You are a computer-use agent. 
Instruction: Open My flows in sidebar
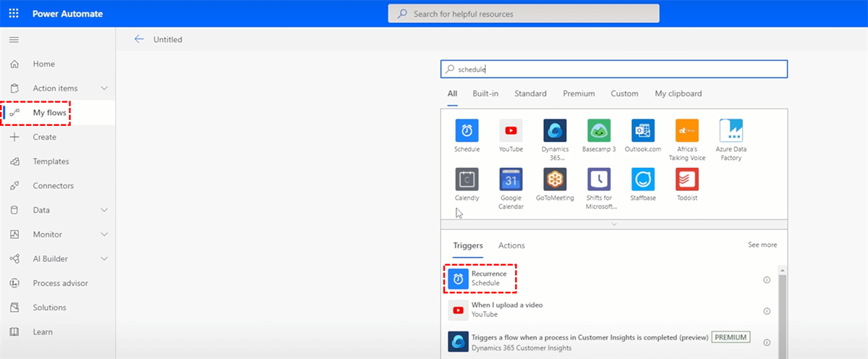58,113
